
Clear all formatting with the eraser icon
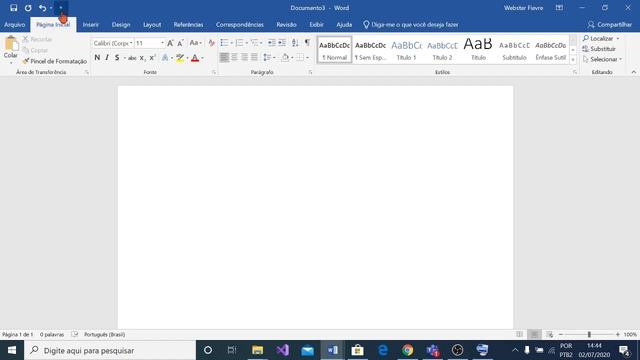coord(211,43)
